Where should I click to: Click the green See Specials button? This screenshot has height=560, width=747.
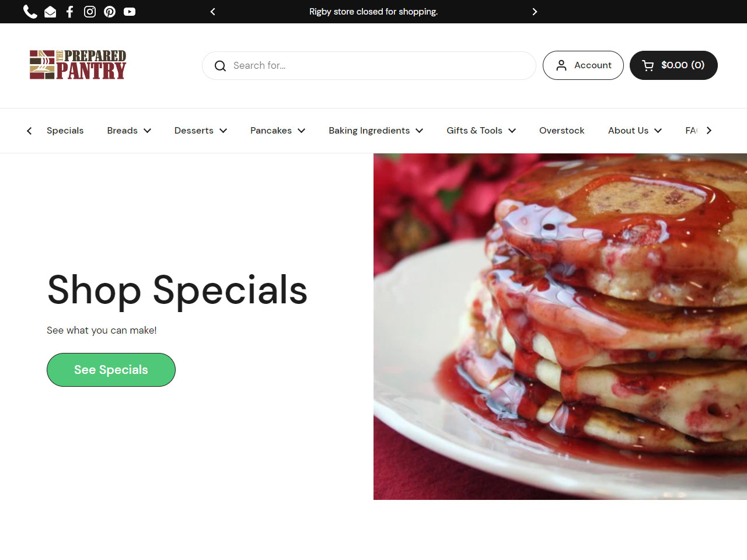click(111, 370)
